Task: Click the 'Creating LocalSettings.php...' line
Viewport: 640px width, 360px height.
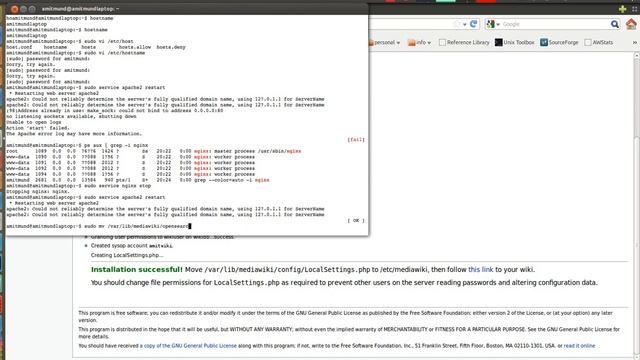Action: tap(127, 255)
